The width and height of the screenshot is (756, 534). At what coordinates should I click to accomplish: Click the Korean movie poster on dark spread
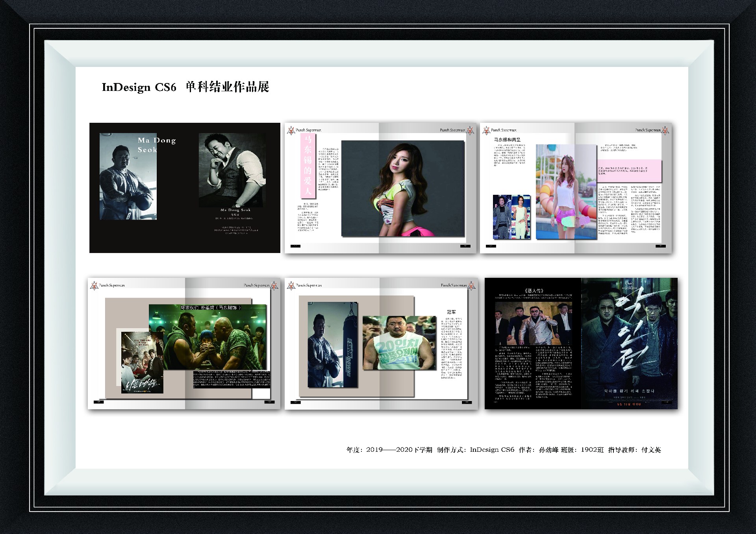(x=629, y=343)
